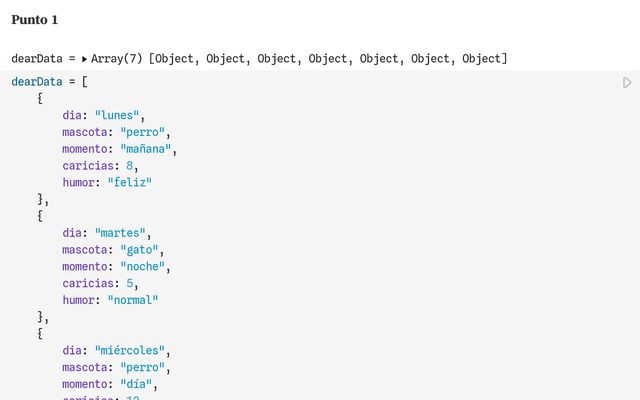The height and width of the screenshot is (400, 640).
Task: Place cursor in "lunes" string value
Action: pos(117,115)
